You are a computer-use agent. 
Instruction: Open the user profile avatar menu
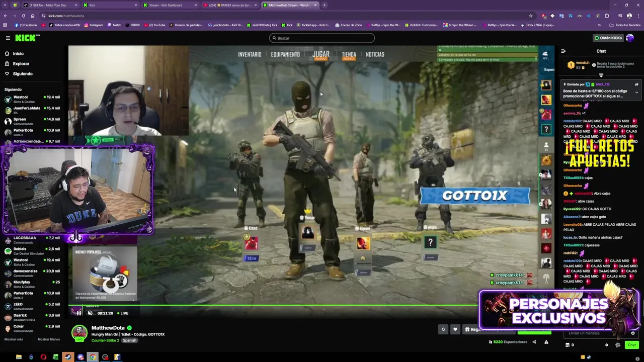click(x=630, y=38)
